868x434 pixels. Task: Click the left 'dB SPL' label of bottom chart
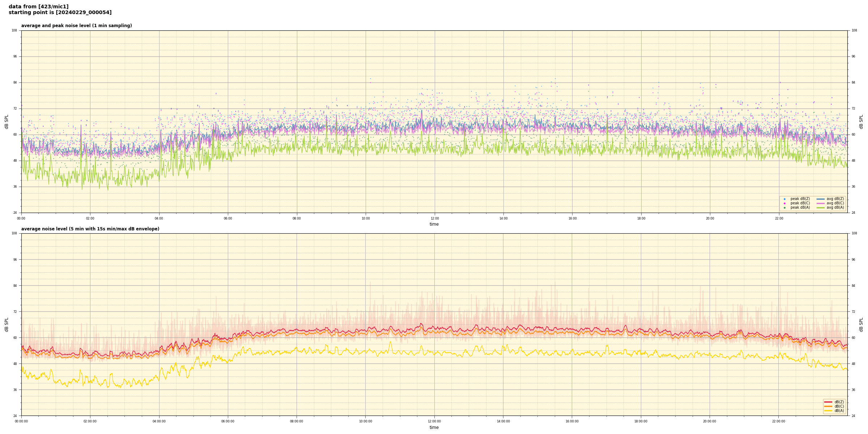click(x=7, y=324)
